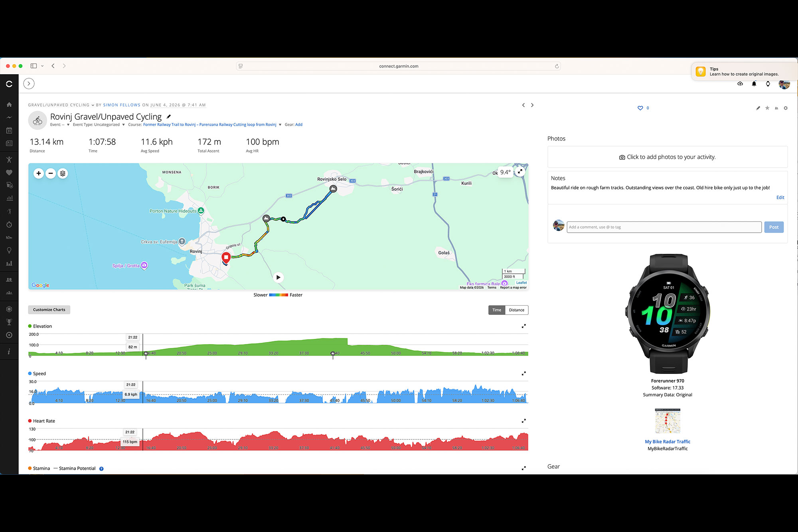
Task: Expand the Elevation chart
Action: coord(524,326)
